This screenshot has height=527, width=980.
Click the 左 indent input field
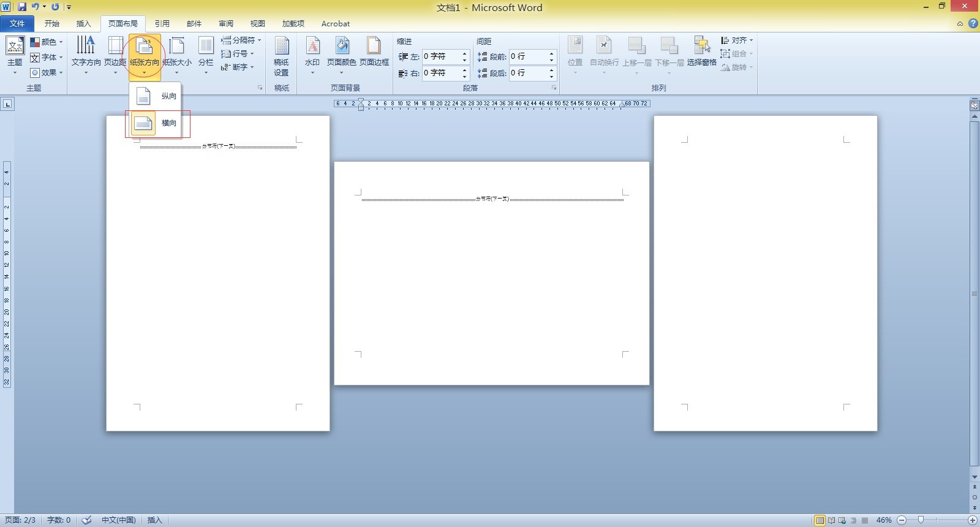coord(441,56)
